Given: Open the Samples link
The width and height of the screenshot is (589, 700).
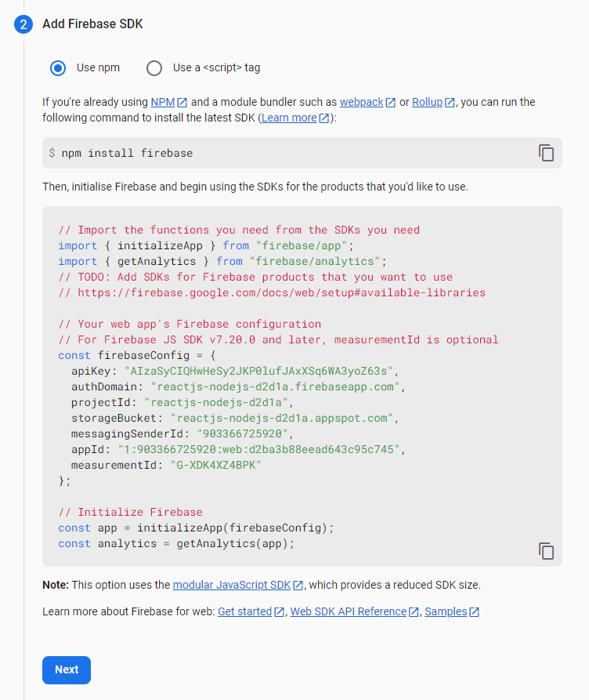Looking at the screenshot, I should pos(446,611).
